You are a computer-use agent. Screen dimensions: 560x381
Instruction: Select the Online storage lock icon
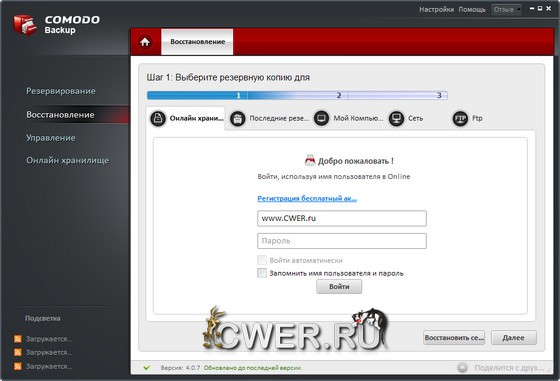[158, 118]
